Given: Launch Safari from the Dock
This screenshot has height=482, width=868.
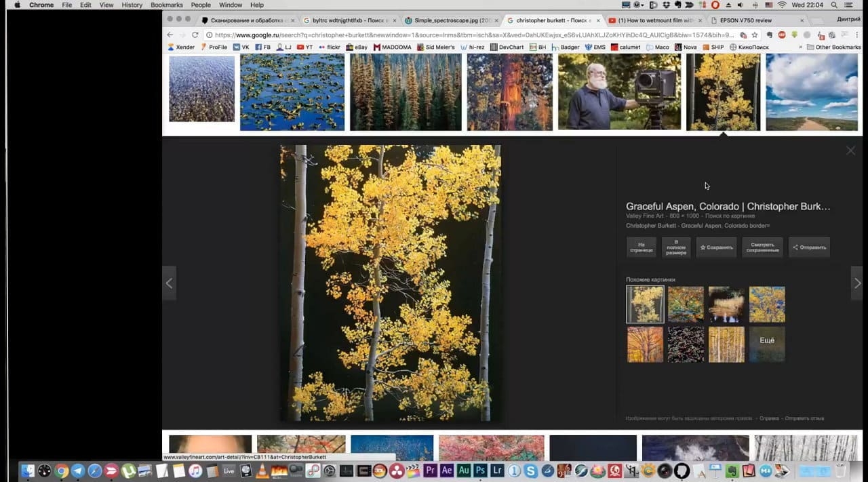Looking at the screenshot, I should (95, 470).
